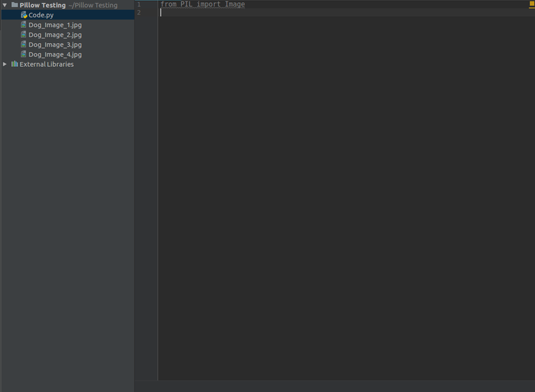Click the Pillow Testing folder icon

(15, 5)
